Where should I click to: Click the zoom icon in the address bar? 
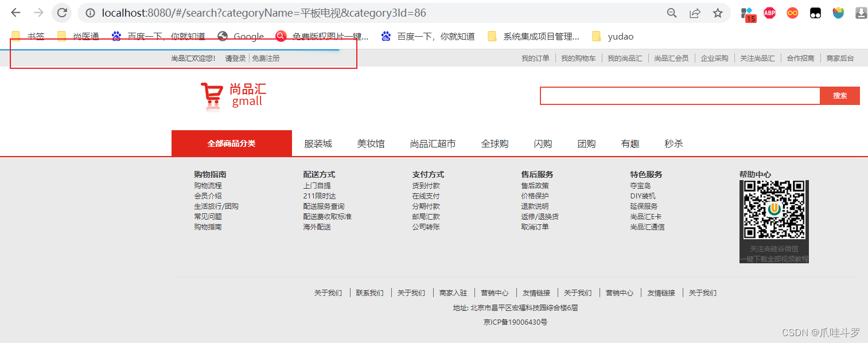click(672, 13)
